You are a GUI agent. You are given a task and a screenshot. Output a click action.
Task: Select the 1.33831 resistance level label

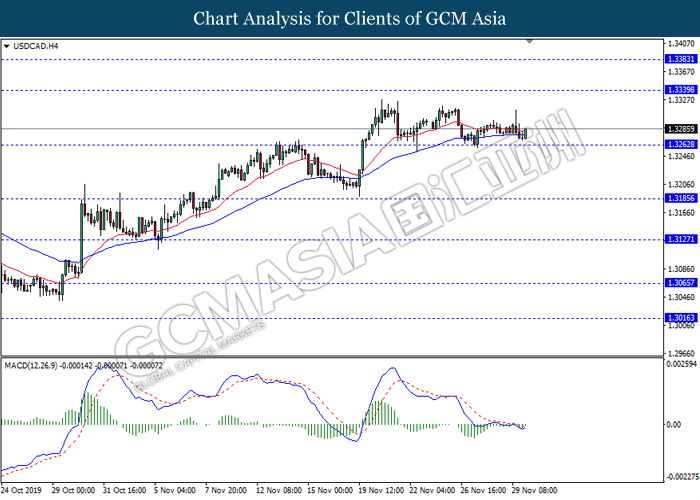pos(681,59)
